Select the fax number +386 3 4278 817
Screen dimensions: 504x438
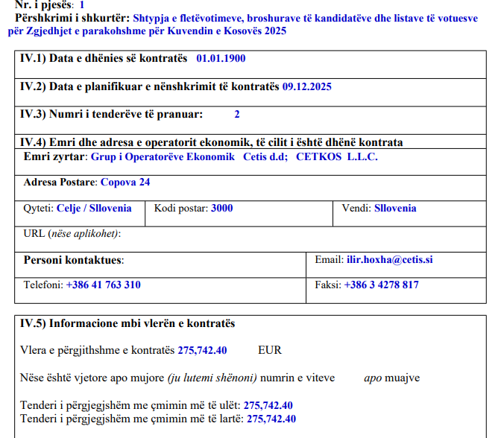pyautogui.click(x=381, y=285)
